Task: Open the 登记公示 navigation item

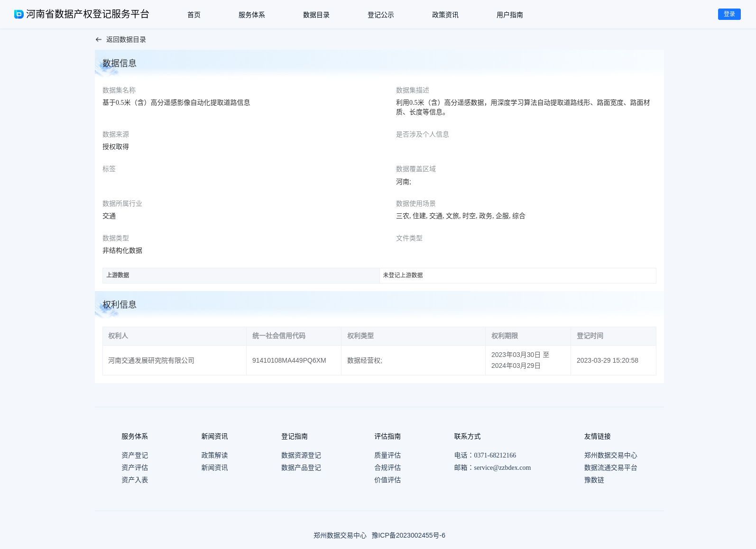Action: click(x=381, y=15)
